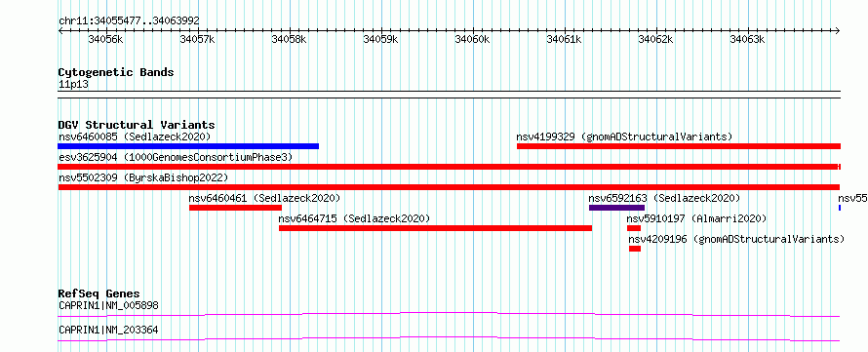Select nsv5502309 (ByrskaBishop2022) label
This screenshot has width=868, height=352.
pos(142,177)
